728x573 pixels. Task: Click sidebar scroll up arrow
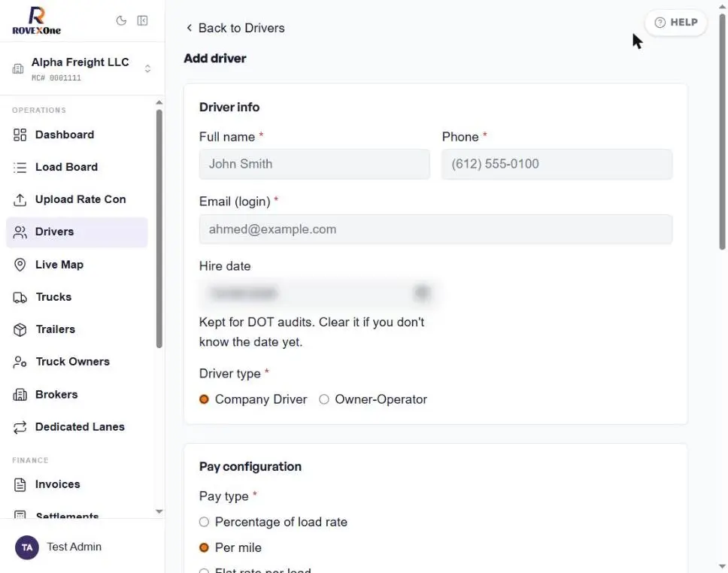(159, 102)
